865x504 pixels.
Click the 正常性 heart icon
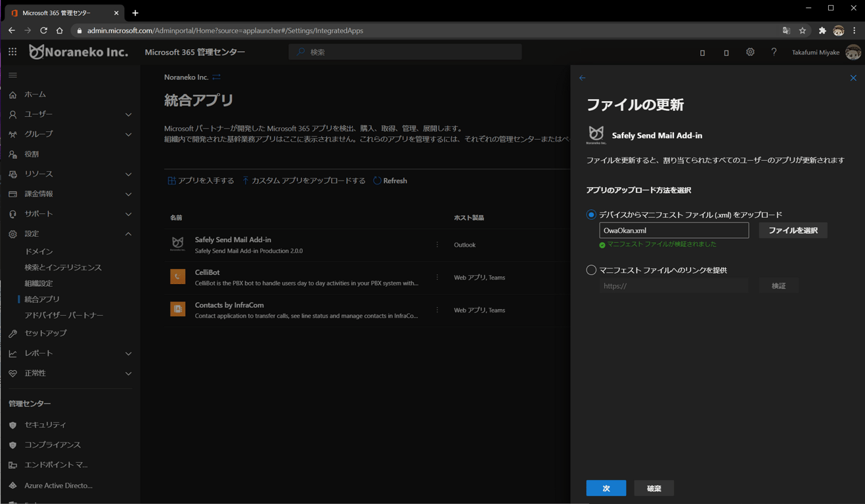[x=12, y=373]
